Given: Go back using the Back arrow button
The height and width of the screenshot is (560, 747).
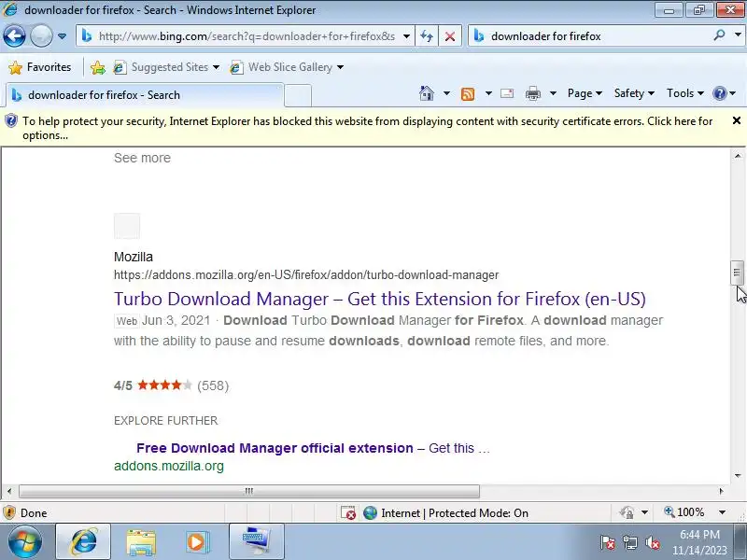Looking at the screenshot, I should [14, 35].
